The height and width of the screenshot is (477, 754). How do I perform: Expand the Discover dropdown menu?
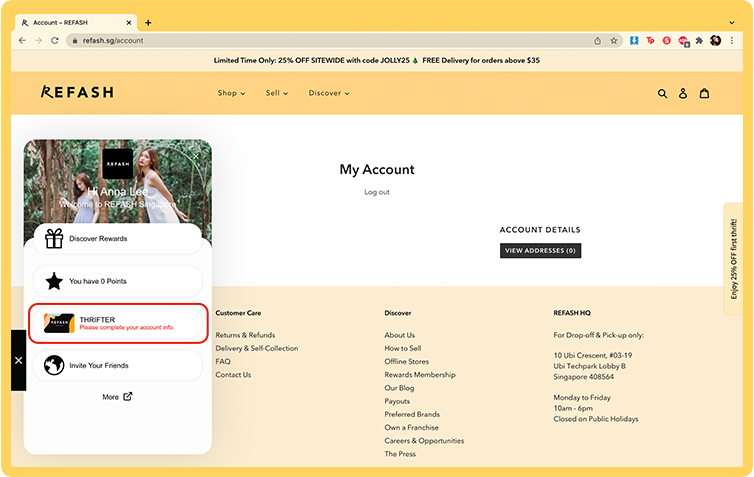point(329,93)
